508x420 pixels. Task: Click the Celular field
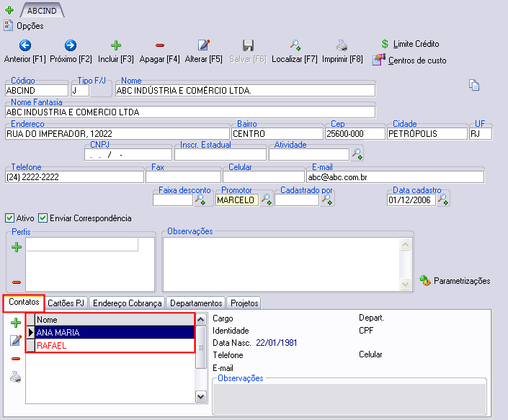click(x=264, y=177)
